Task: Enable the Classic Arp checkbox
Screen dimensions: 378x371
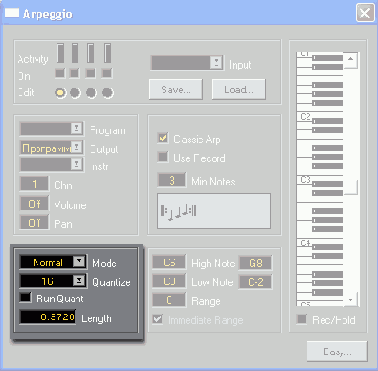Action: (163, 138)
